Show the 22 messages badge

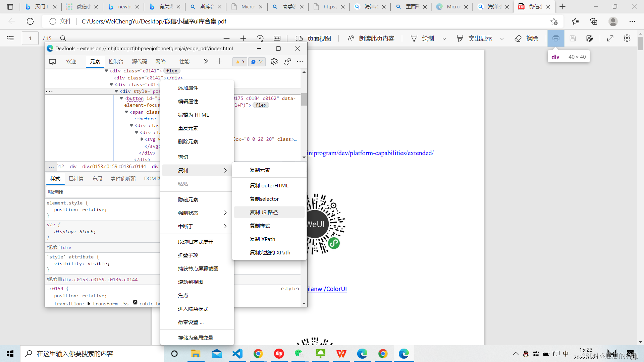click(x=257, y=62)
